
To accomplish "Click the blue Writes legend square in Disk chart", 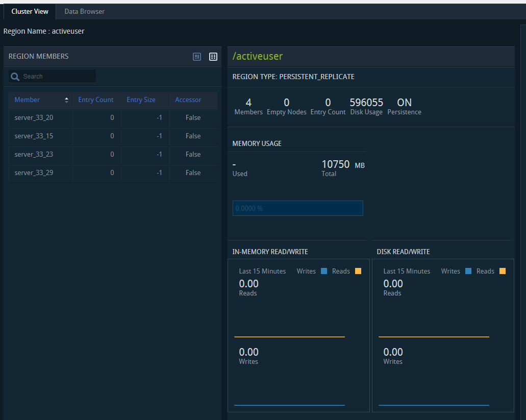I will (x=468, y=271).
